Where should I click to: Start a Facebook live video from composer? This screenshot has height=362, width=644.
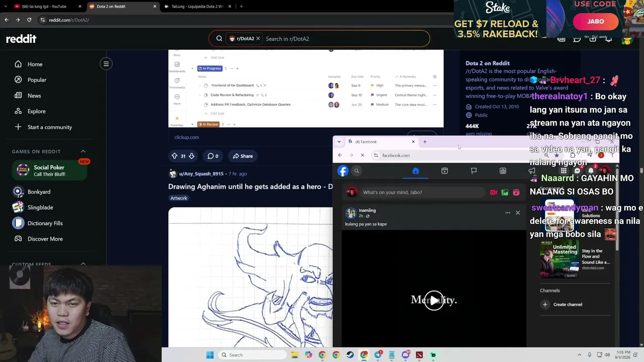click(x=494, y=192)
